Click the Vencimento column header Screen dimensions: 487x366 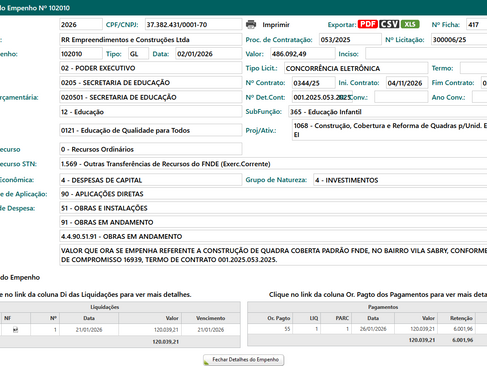(x=211, y=318)
